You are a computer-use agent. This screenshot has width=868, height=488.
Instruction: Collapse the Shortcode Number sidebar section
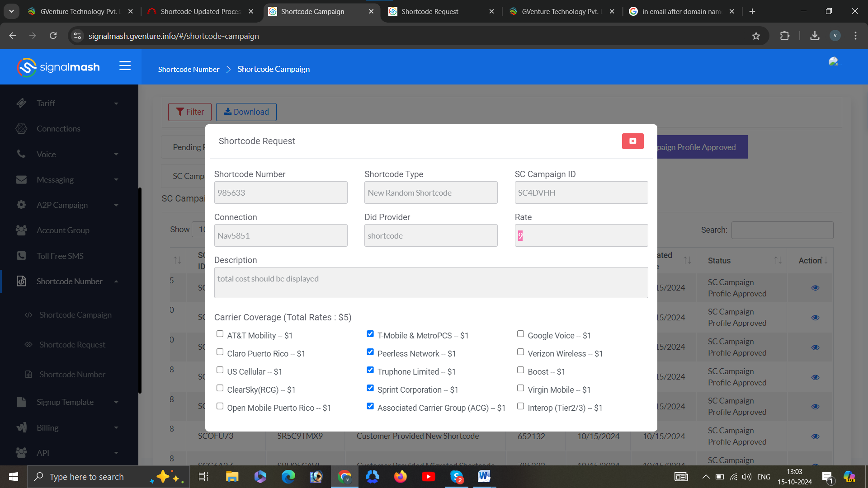(x=116, y=282)
